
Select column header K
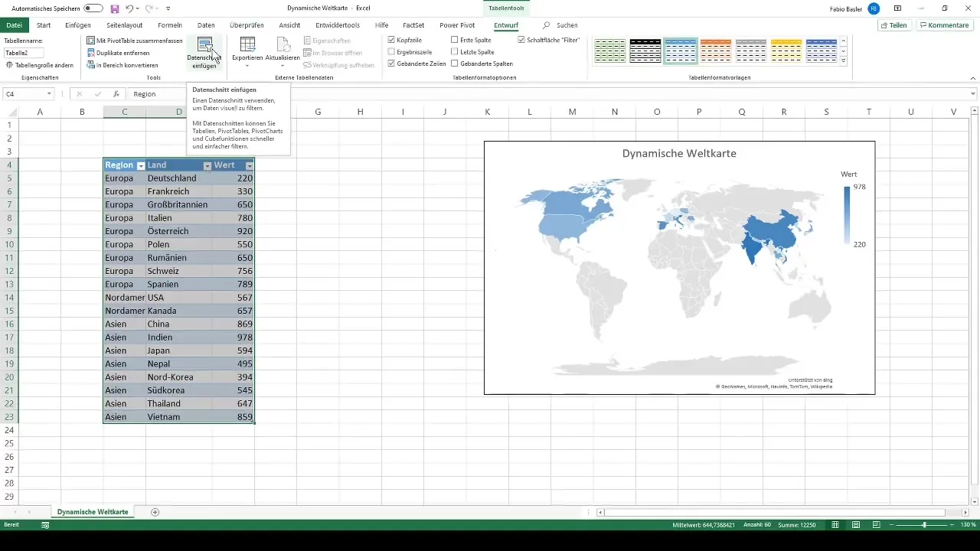click(487, 112)
